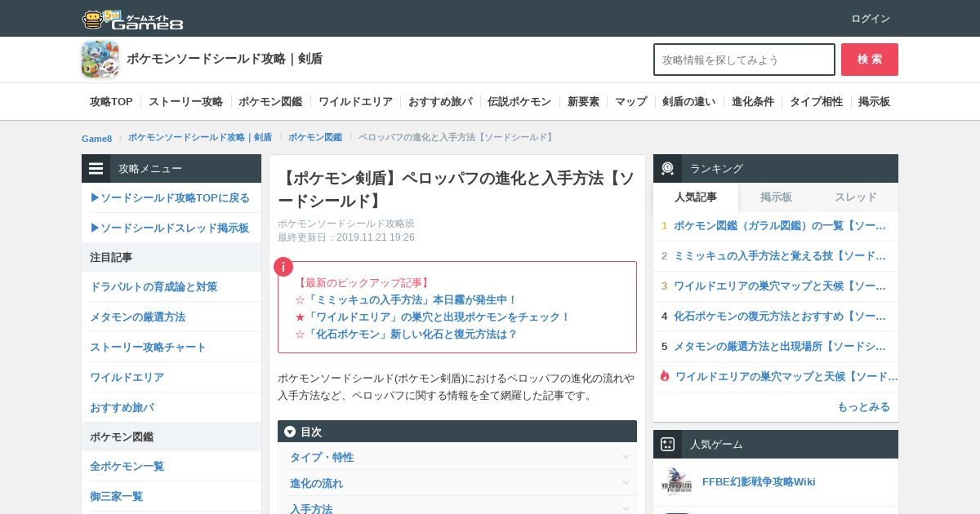Open the タイプ相性 nav item
The image size is (980, 514).
[816, 102]
